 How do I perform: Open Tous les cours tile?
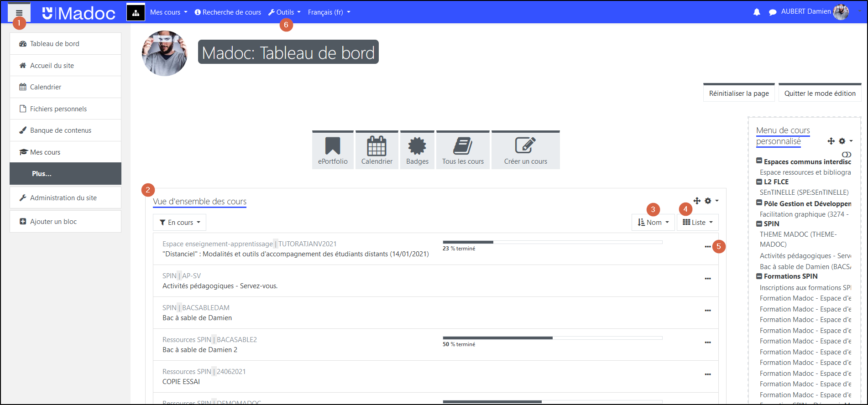(x=463, y=151)
